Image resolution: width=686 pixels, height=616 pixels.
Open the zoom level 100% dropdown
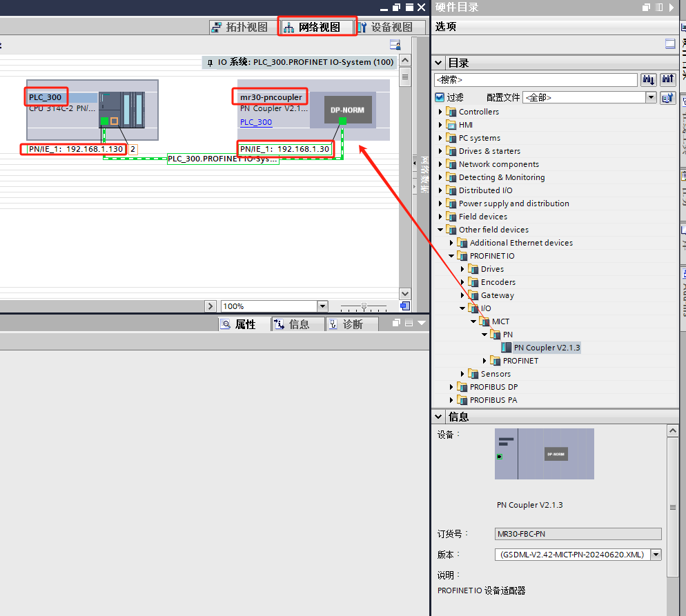pos(322,306)
